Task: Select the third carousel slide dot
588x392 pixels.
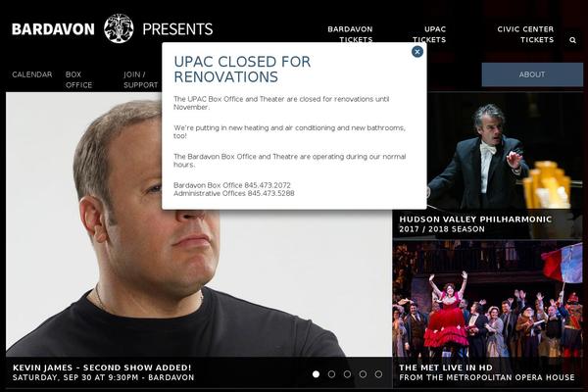Action: point(347,374)
